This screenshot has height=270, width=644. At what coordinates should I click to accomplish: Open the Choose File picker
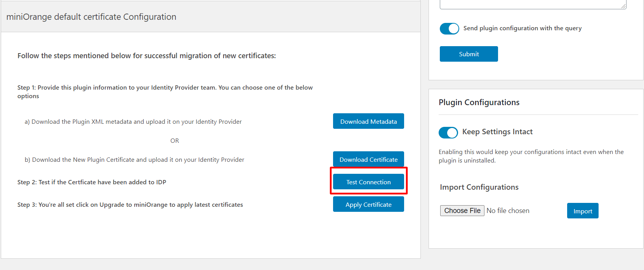462,211
